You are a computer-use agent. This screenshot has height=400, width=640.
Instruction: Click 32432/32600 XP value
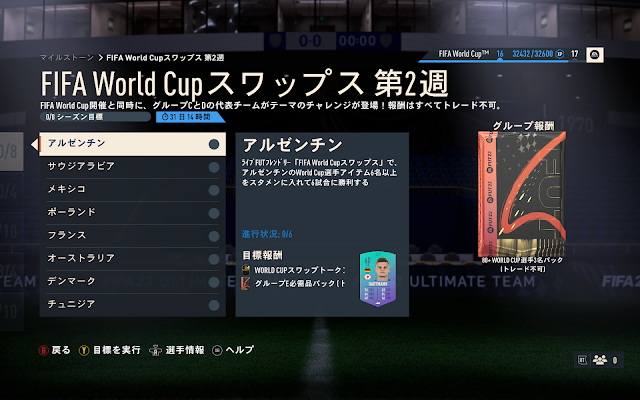point(533,54)
